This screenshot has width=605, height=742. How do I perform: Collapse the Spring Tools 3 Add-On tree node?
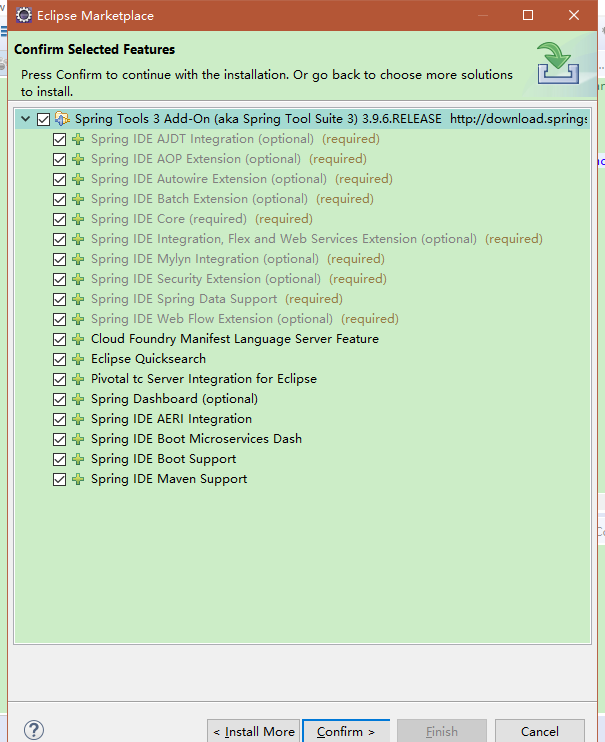pyautogui.click(x=26, y=119)
